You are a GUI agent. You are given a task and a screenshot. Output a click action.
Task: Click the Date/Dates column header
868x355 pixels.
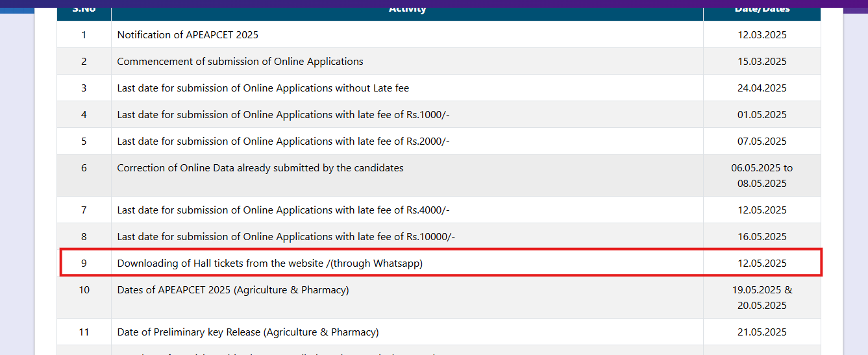pyautogui.click(x=762, y=10)
